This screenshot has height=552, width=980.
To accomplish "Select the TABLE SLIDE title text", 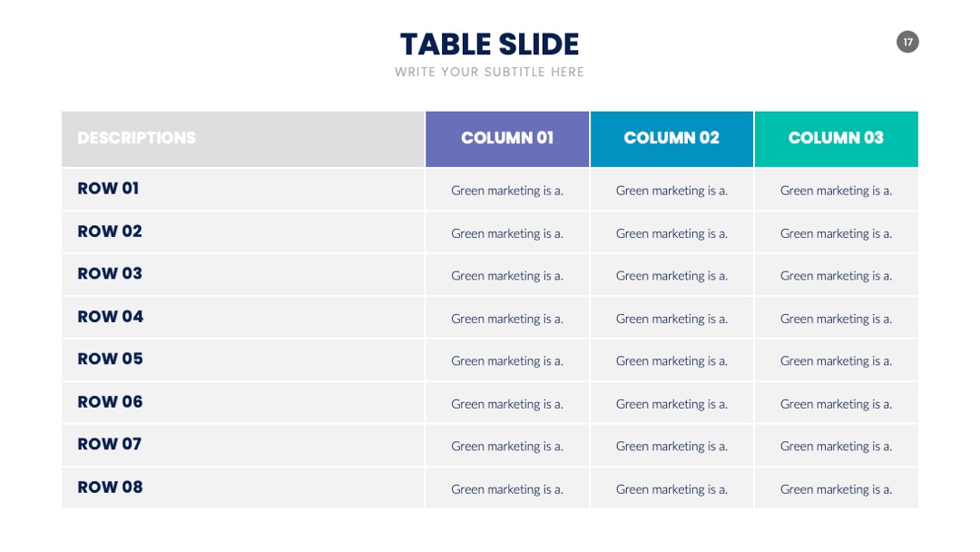I will point(489,44).
